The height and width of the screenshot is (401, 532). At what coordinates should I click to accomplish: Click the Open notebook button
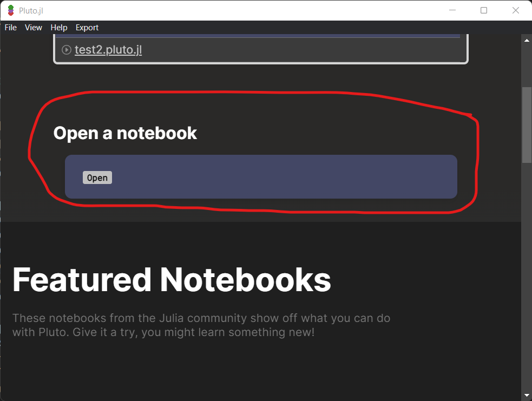pyautogui.click(x=97, y=178)
